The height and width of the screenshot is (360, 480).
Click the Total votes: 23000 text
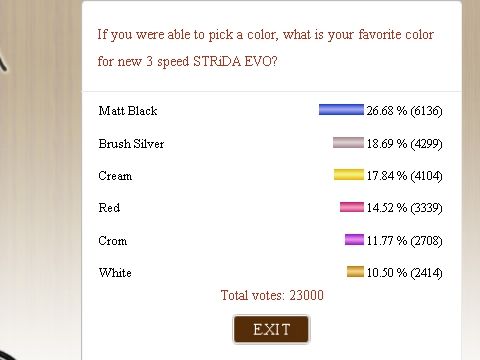point(272,295)
